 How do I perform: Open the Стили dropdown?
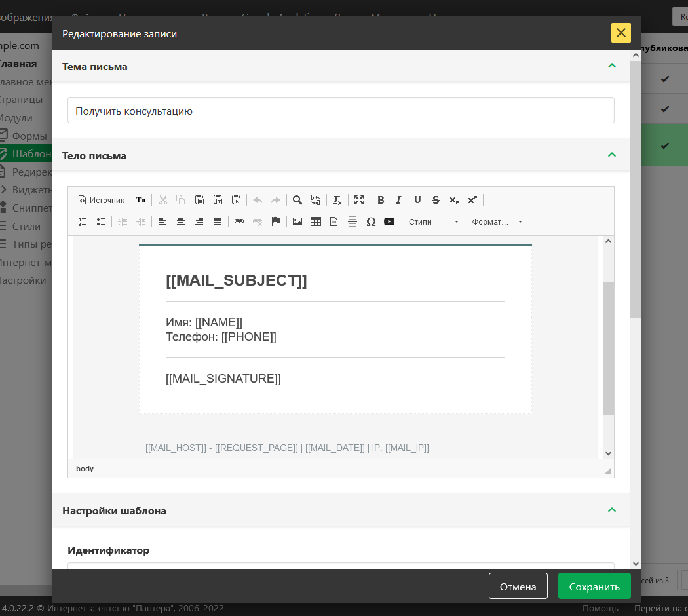[433, 221]
